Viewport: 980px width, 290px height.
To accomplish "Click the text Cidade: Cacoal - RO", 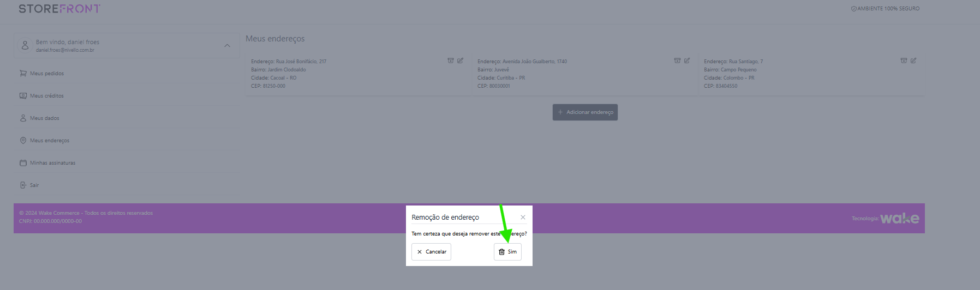I will (274, 78).
